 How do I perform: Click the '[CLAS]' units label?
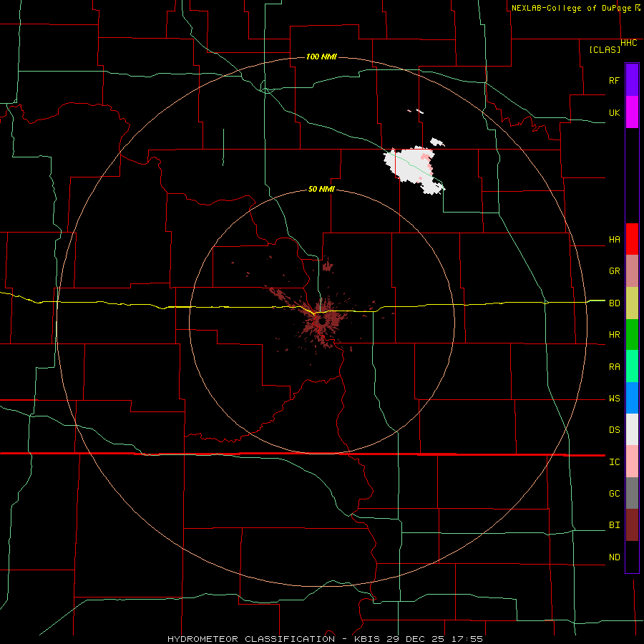click(605, 49)
